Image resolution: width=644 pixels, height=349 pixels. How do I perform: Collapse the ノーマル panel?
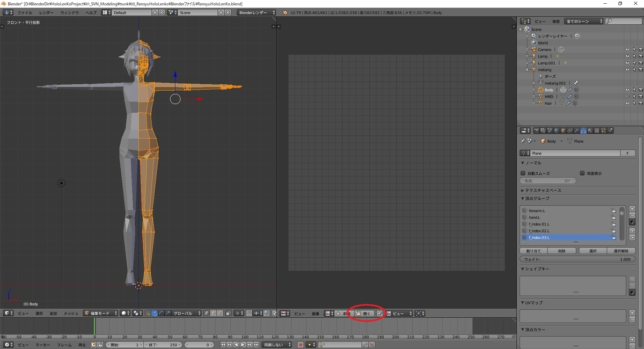click(533, 163)
